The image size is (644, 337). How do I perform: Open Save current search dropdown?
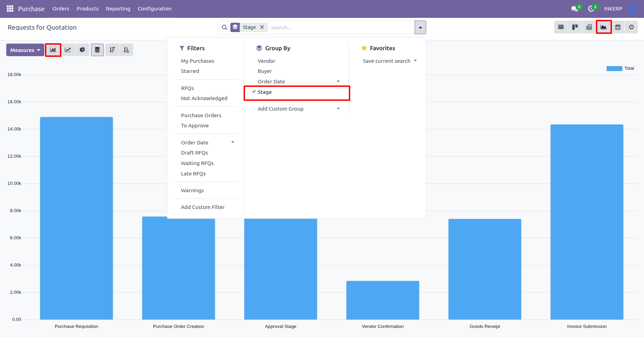click(x=390, y=61)
